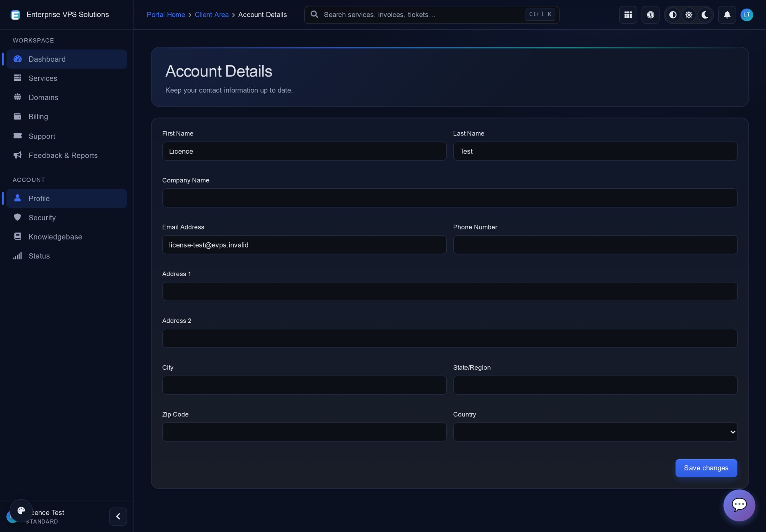Open the live chat bubble
Screen dimensions: 766x532
739,505
